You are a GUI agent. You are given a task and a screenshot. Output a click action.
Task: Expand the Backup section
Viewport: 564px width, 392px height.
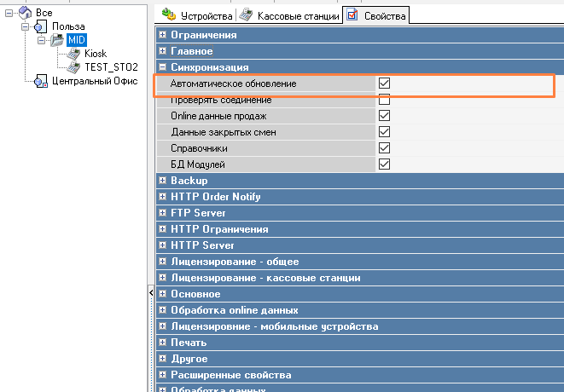coord(163,181)
